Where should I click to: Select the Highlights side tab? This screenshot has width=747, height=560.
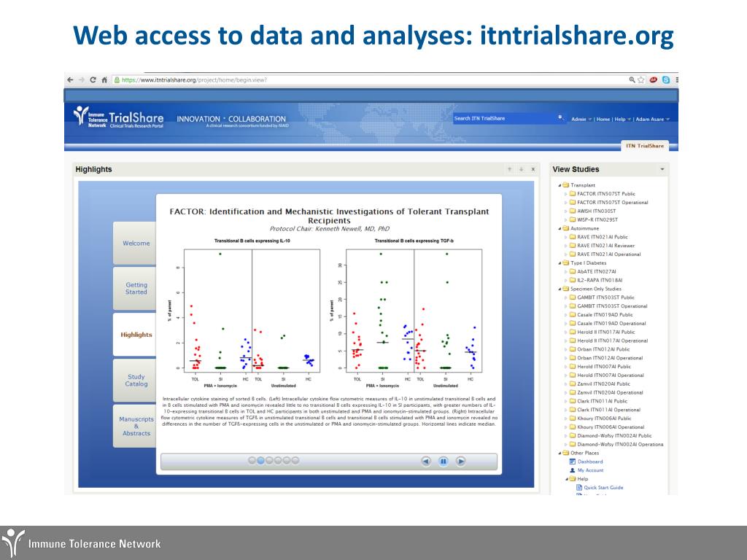135,334
